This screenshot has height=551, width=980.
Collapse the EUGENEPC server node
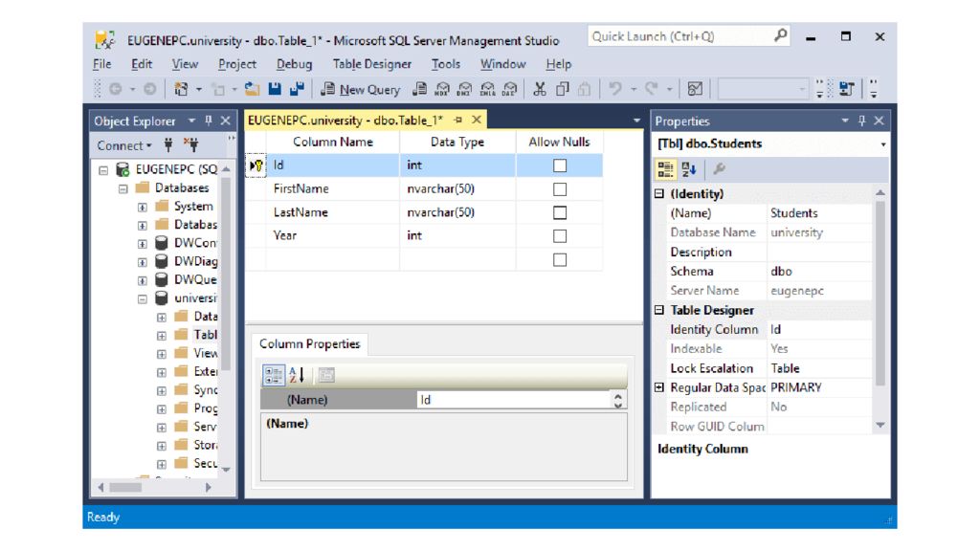tap(103, 169)
